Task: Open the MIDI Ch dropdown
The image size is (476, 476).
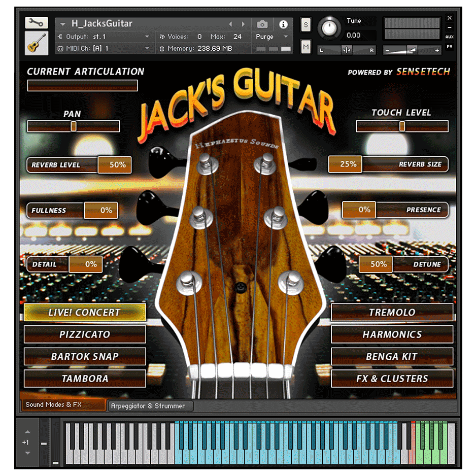Action: click(x=104, y=48)
